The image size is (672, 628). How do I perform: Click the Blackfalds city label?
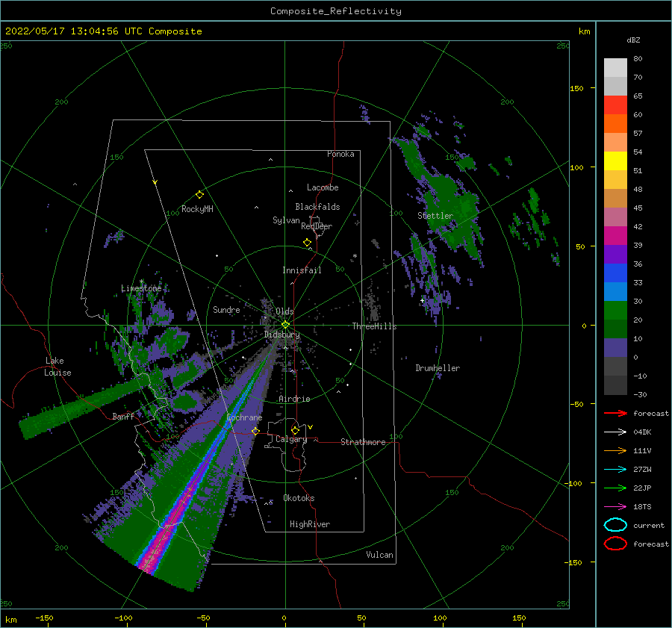pyautogui.click(x=317, y=207)
